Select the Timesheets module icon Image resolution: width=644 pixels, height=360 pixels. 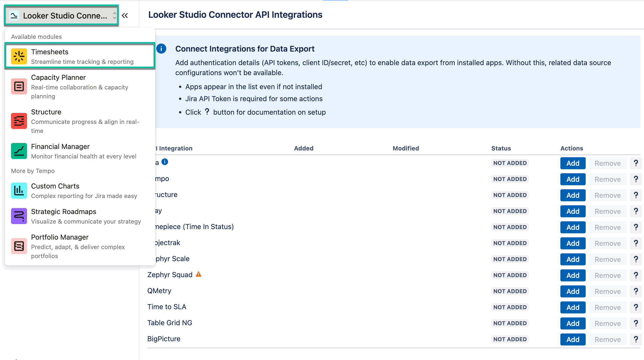click(19, 56)
